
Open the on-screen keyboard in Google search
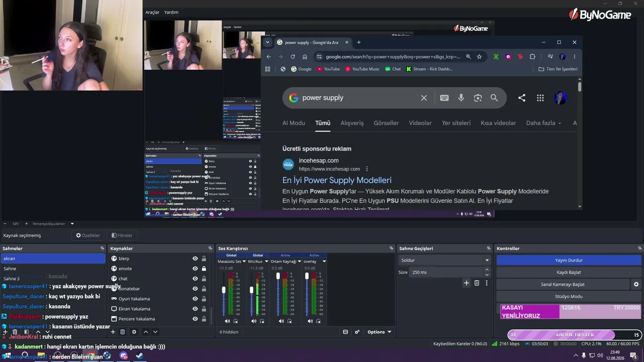pos(444,98)
